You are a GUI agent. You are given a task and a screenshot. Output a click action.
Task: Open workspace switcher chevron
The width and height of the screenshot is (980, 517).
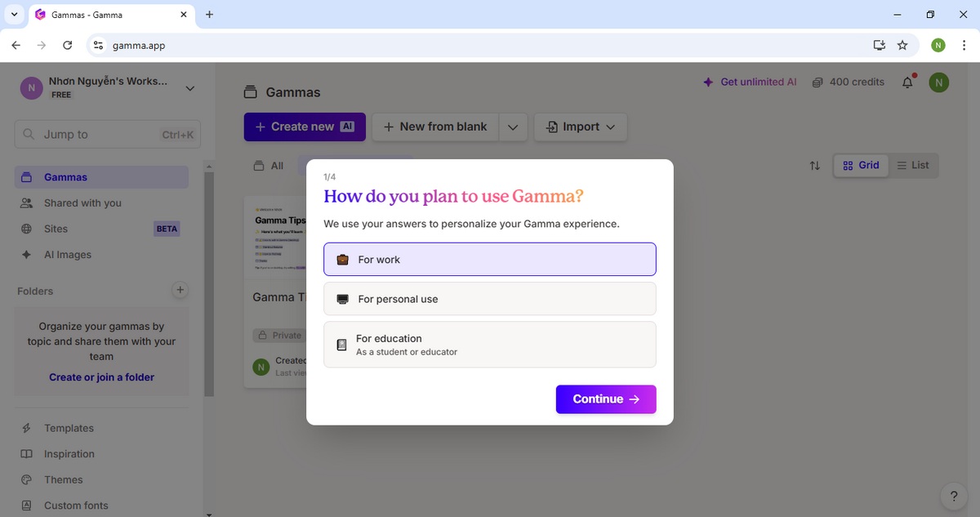190,88
